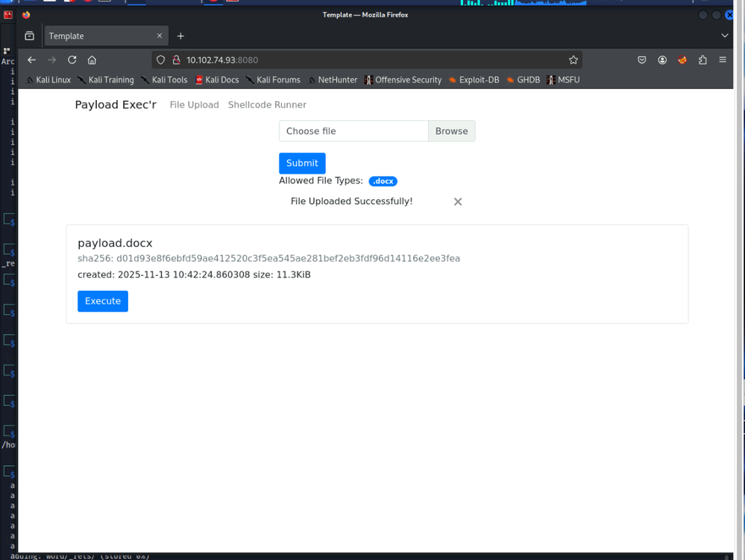
Task: Click the address bar URL field
Action: click(x=373, y=60)
